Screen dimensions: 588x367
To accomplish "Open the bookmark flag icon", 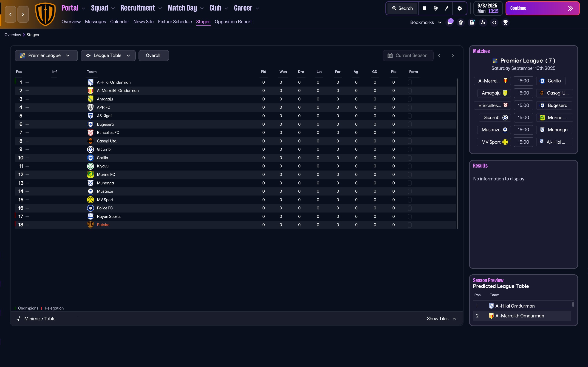I will pyautogui.click(x=424, y=8).
